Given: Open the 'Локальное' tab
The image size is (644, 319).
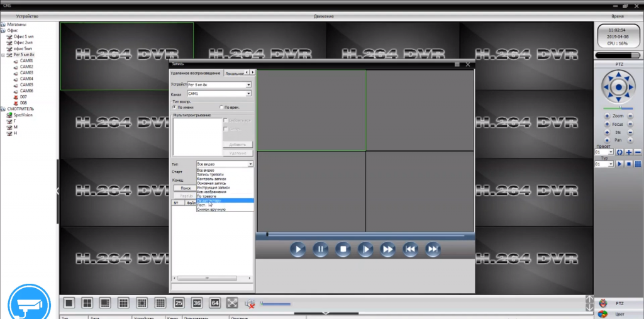Looking at the screenshot, I should (234, 73).
